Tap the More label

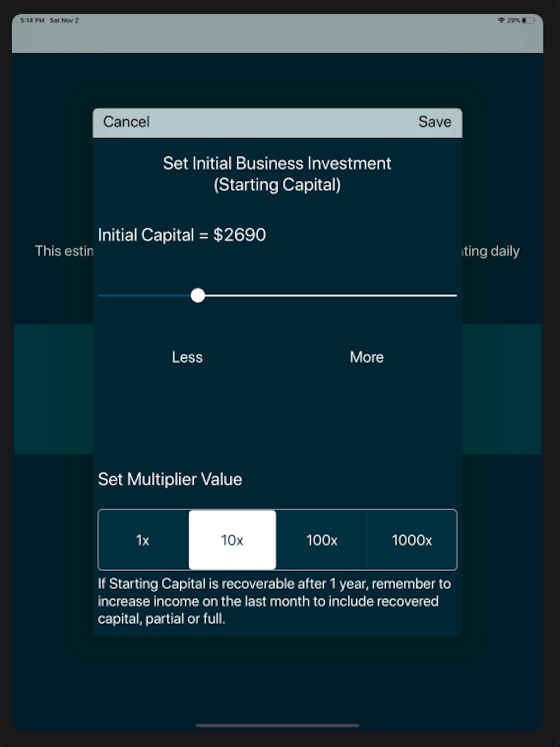367,357
